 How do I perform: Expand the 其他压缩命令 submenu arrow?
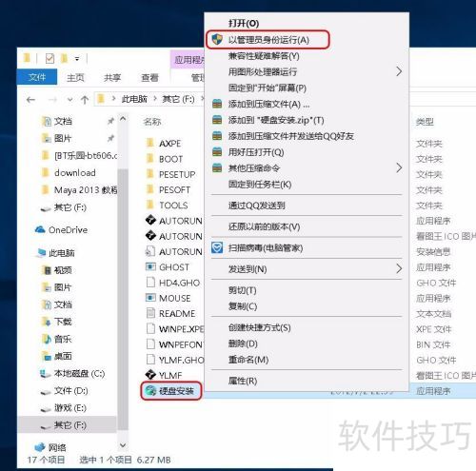(x=399, y=167)
